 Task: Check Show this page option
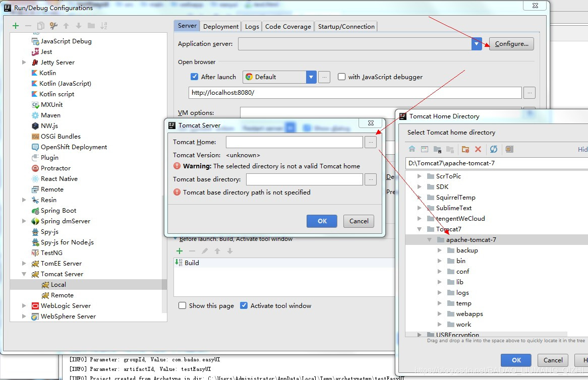182,305
